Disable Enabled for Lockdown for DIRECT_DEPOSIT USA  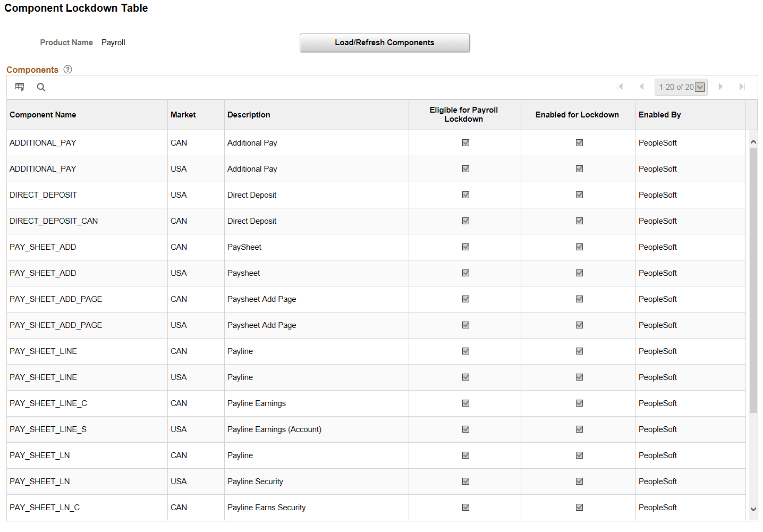click(x=579, y=195)
